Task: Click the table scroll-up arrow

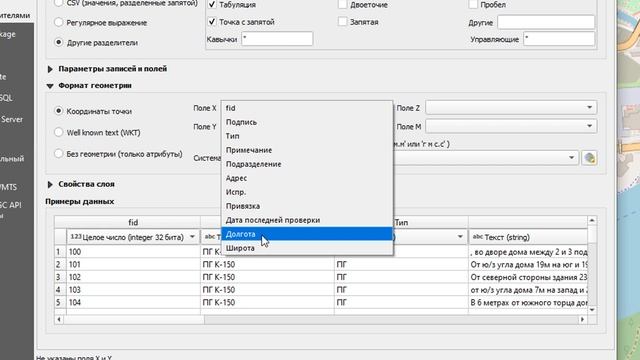Action: 592,220
